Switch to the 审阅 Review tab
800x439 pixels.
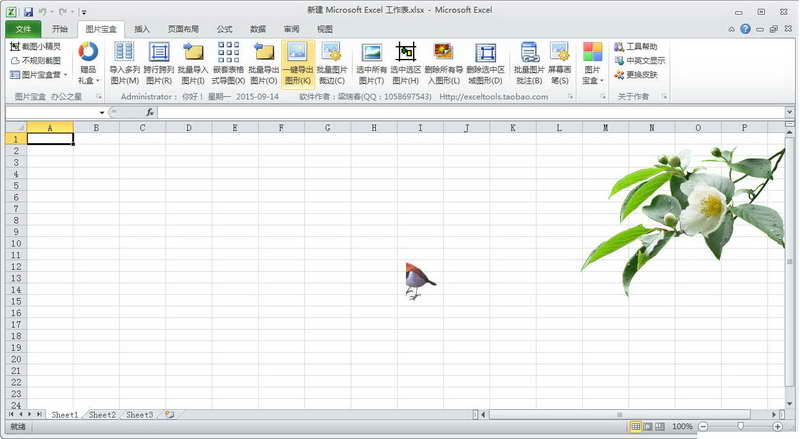pyautogui.click(x=291, y=29)
